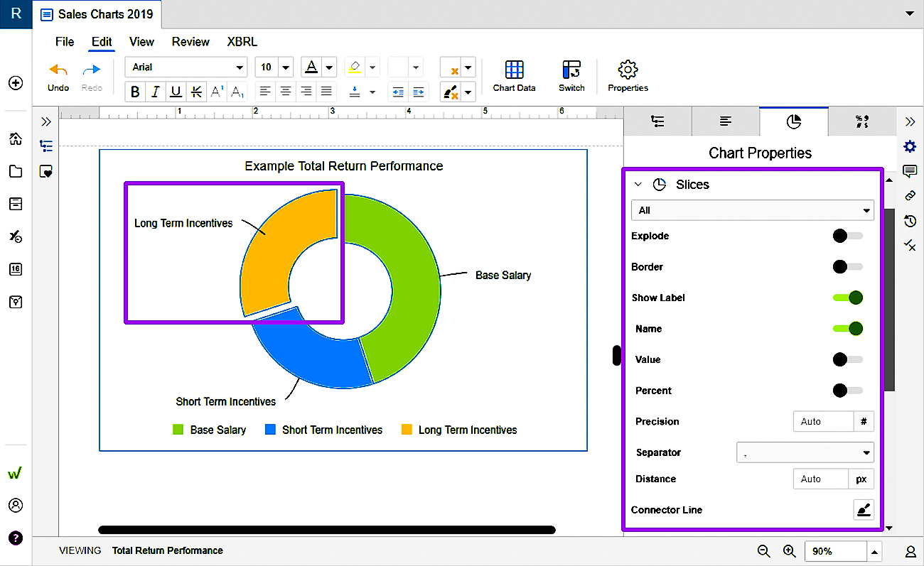Click the Undo arrow icon
The height and width of the screenshot is (566, 924).
tap(58, 70)
